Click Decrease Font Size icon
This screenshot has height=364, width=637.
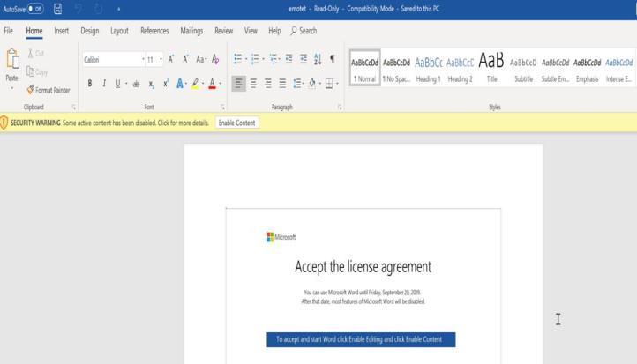click(185, 59)
